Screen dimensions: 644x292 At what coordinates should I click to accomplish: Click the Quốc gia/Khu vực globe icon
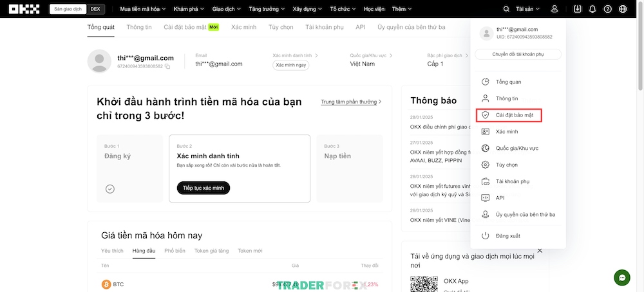485,148
